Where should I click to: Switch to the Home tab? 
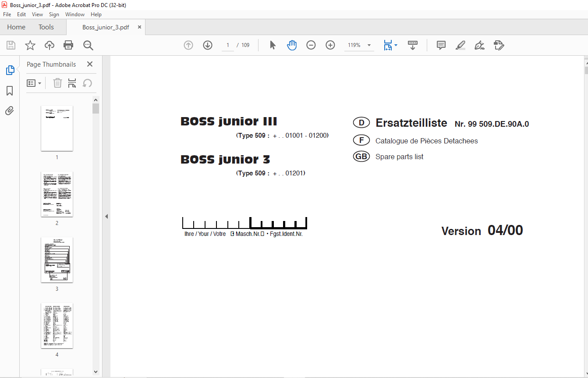(x=16, y=27)
